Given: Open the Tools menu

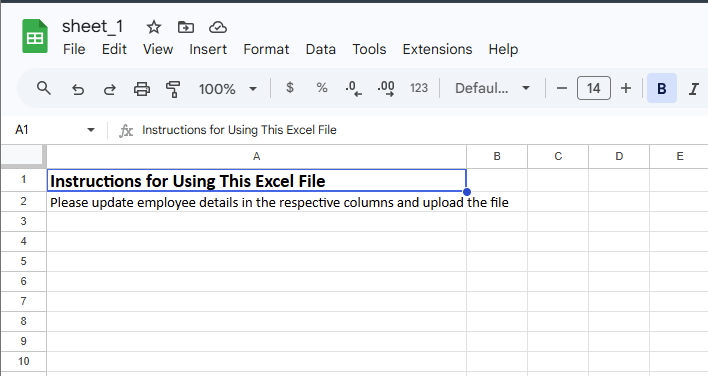Looking at the screenshot, I should pos(369,49).
